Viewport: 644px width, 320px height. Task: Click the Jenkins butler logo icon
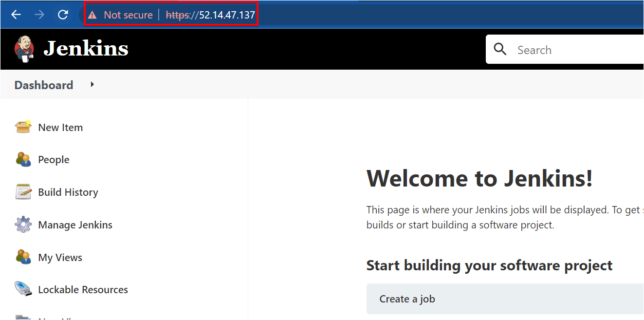(24, 49)
